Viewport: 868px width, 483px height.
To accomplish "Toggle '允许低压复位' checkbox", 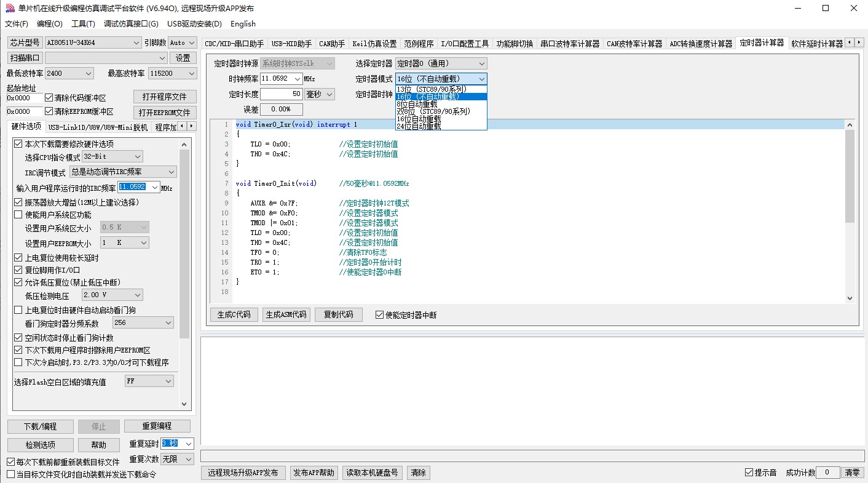I will point(18,282).
